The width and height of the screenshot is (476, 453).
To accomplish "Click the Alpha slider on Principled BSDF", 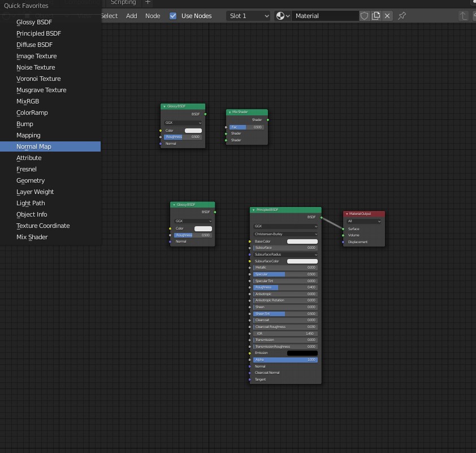I will [x=285, y=360].
